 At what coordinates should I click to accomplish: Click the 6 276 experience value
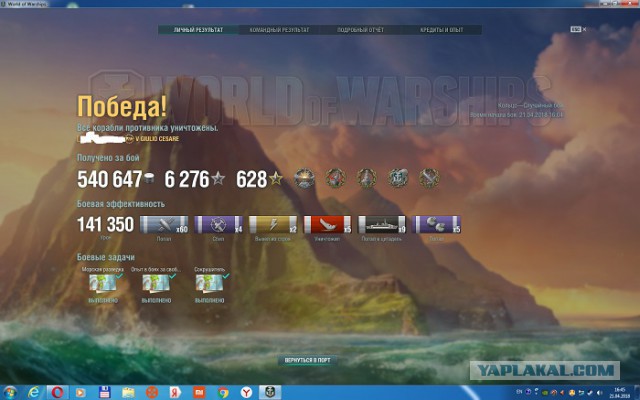[x=187, y=179]
